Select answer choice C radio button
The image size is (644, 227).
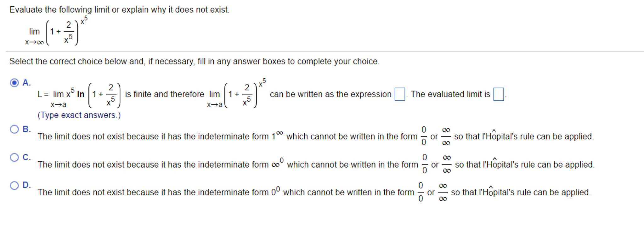14,157
